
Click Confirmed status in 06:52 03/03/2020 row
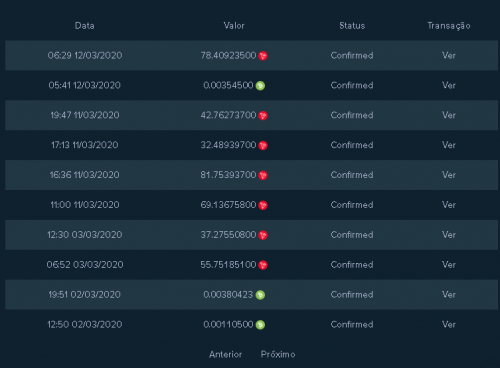point(352,265)
